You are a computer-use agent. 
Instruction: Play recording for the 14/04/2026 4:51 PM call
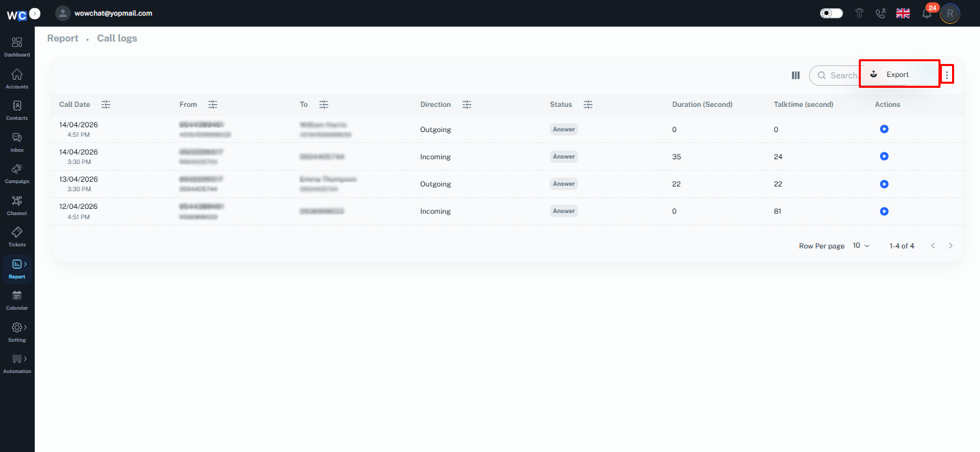point(884,129)
